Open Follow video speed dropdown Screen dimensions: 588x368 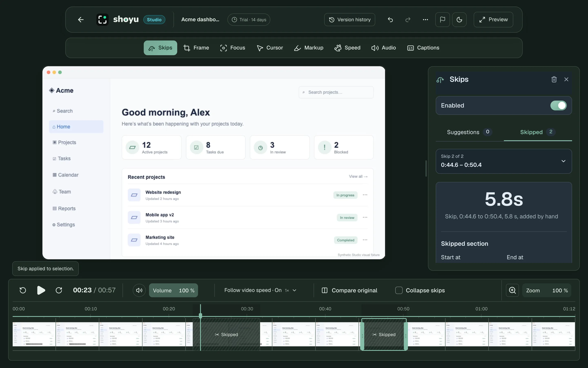[x=260, y=290]
